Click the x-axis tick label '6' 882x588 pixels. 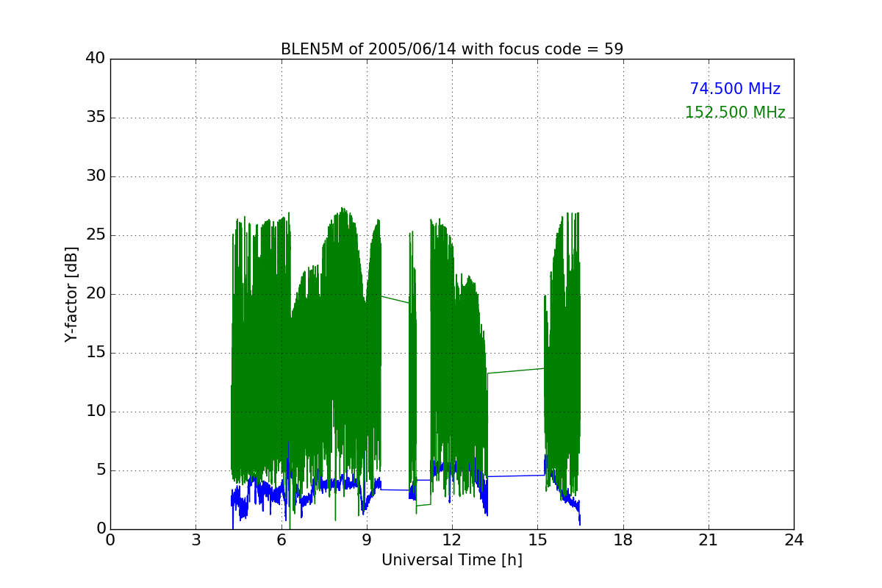(282, 540)
